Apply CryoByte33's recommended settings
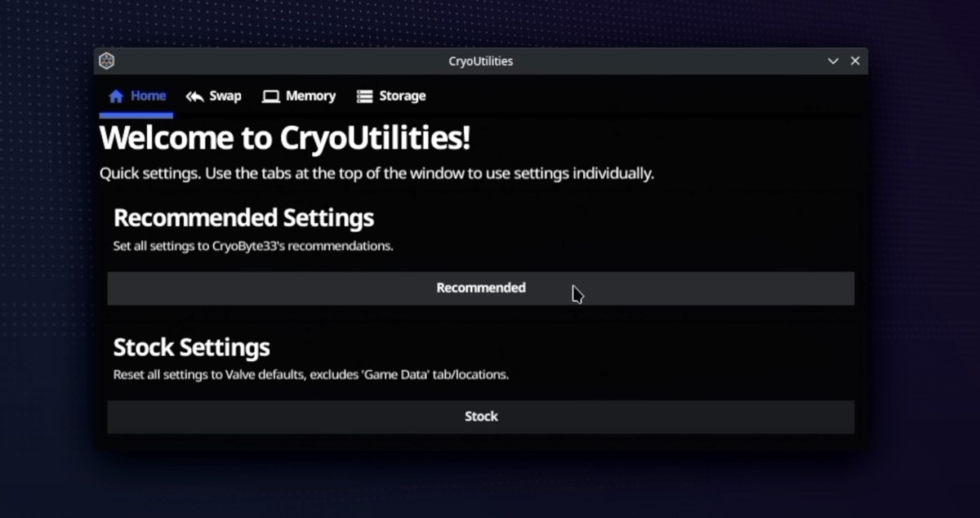 coord(481,288)
